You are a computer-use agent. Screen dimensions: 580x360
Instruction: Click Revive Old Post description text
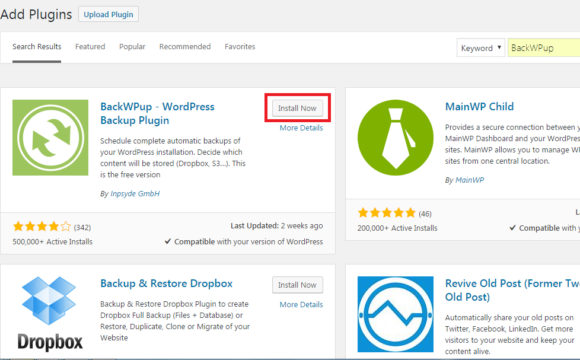point(510,334)
